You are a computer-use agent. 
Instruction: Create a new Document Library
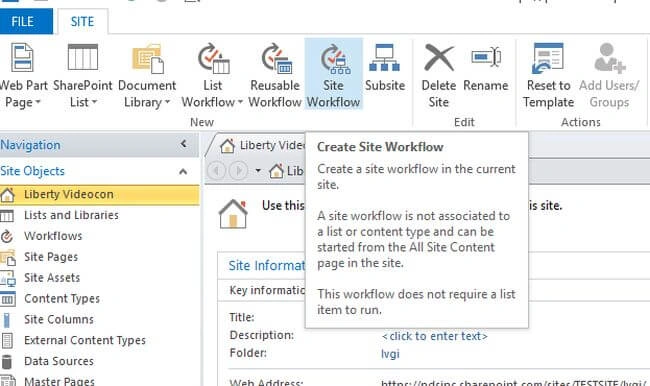tap(147, 76)
